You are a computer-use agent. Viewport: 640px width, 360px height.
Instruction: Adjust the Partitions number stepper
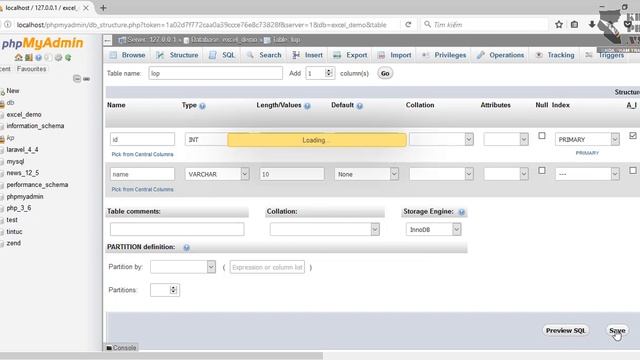tap(173, 290)
